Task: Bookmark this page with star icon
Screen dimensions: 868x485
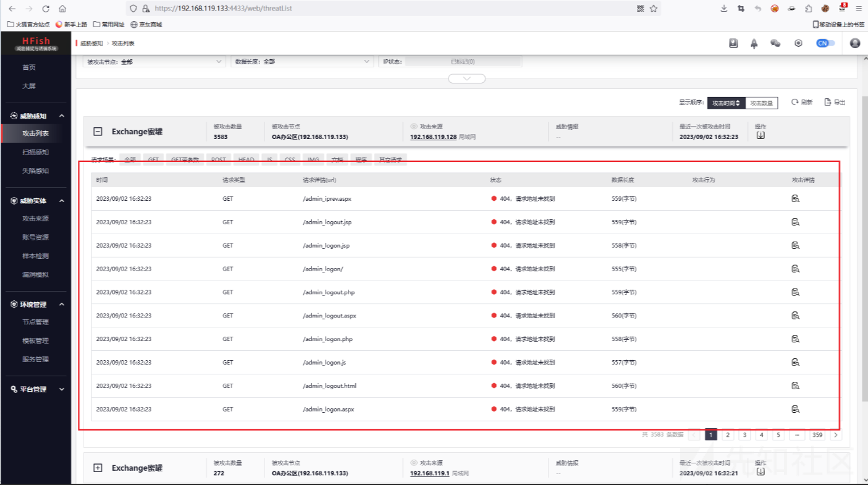Action: tap(654, 9)
